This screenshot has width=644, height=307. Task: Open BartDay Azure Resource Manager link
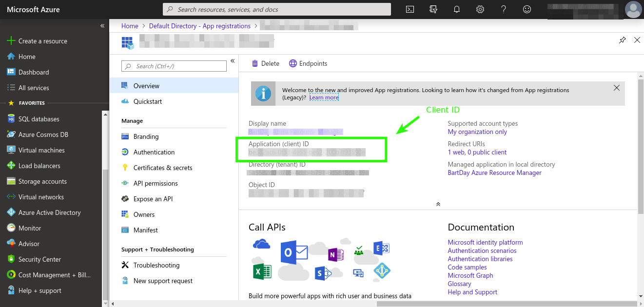495,173
